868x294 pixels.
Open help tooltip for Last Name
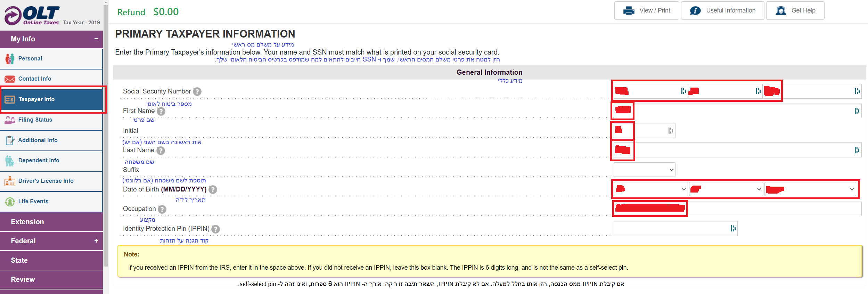coord(161,150)
